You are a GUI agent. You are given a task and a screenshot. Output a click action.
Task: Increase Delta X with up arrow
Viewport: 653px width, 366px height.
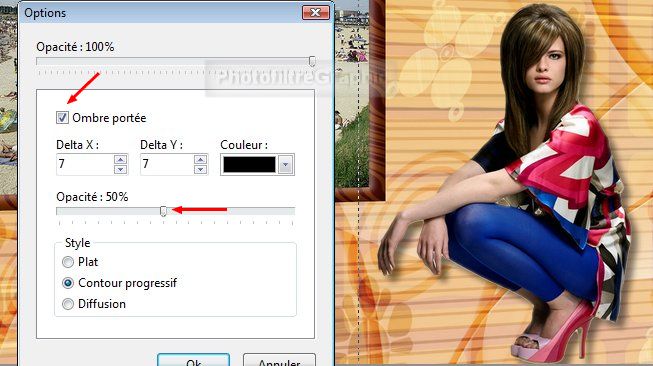[120, 159]
